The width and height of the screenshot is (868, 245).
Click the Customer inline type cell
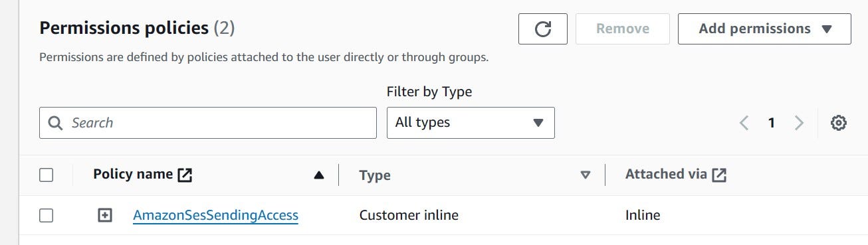coord(409,215)
